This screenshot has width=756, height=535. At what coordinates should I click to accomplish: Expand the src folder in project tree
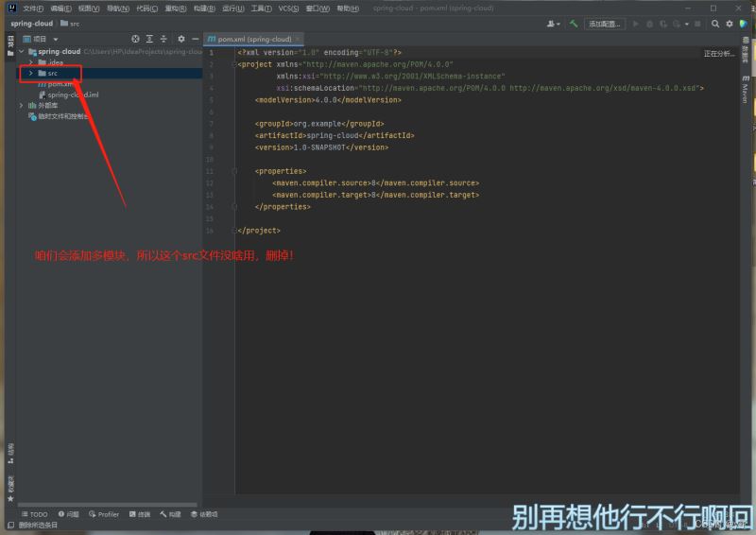coord(30,73)
